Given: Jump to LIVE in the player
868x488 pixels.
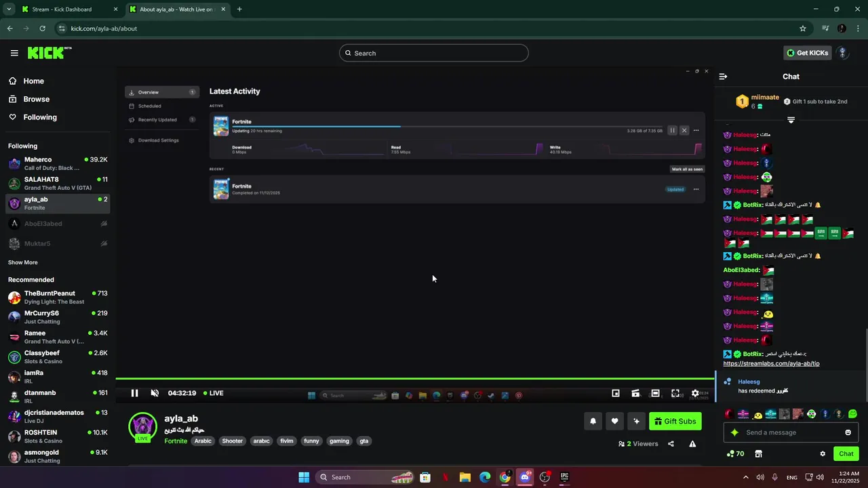Looking at the screenshot, I should point(213,393).
